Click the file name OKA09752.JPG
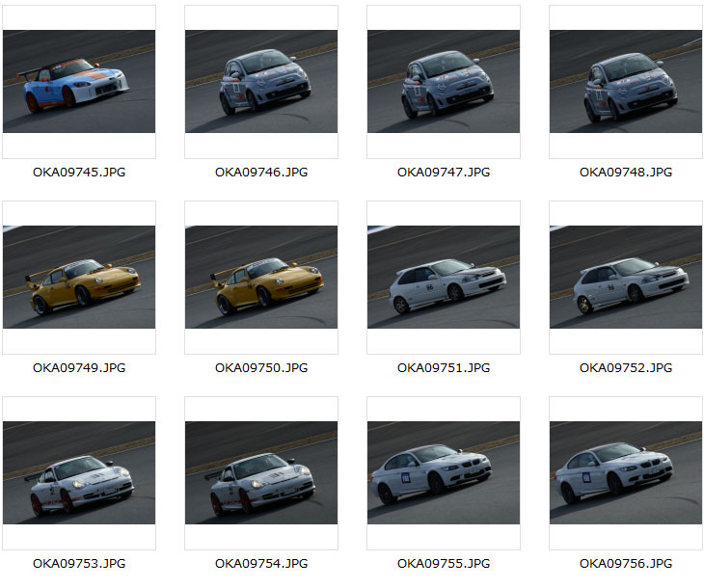 (626, 368)
